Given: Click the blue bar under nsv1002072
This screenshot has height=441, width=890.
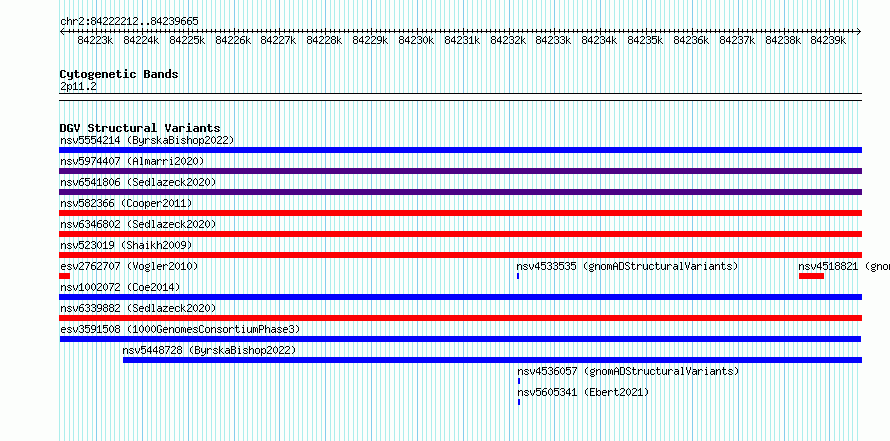Looking at the screenshot, I should click(460, 297).
